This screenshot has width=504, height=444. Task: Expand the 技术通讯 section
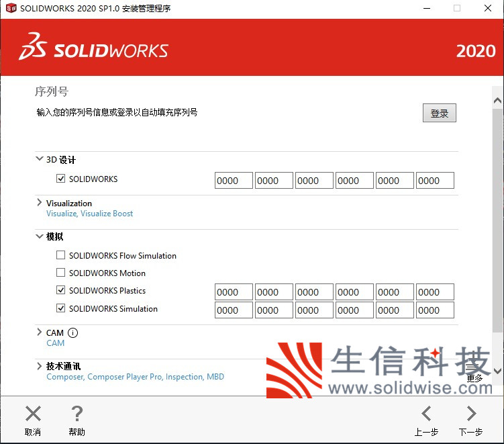coord(39,366)
